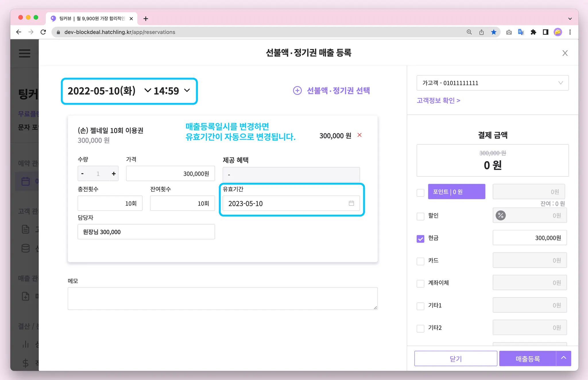
Task: Close the 매출 등록 dialog with the X
Action: point(565,53)
